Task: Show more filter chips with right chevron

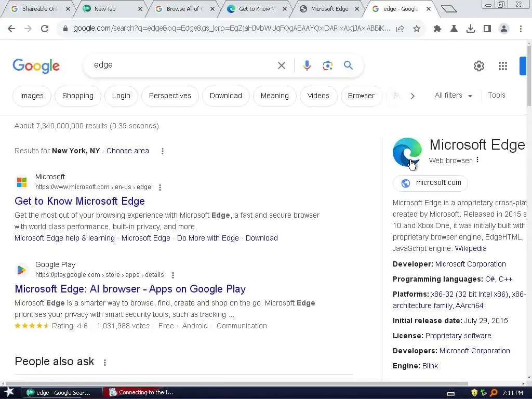Action: pyautogui.click(x=413, y=96)
